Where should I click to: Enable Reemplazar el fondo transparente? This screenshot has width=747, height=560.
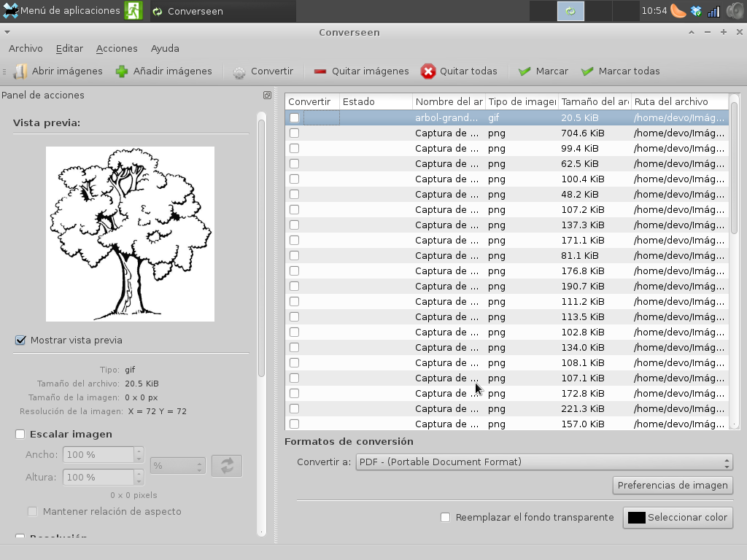pyautogui.click(x=445, y=518)
